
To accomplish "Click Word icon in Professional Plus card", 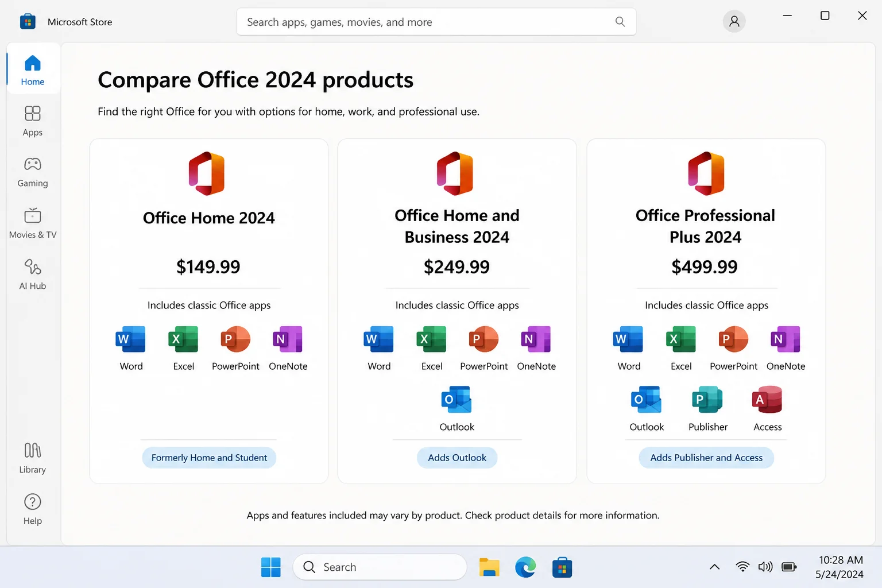I will (628, 339).
